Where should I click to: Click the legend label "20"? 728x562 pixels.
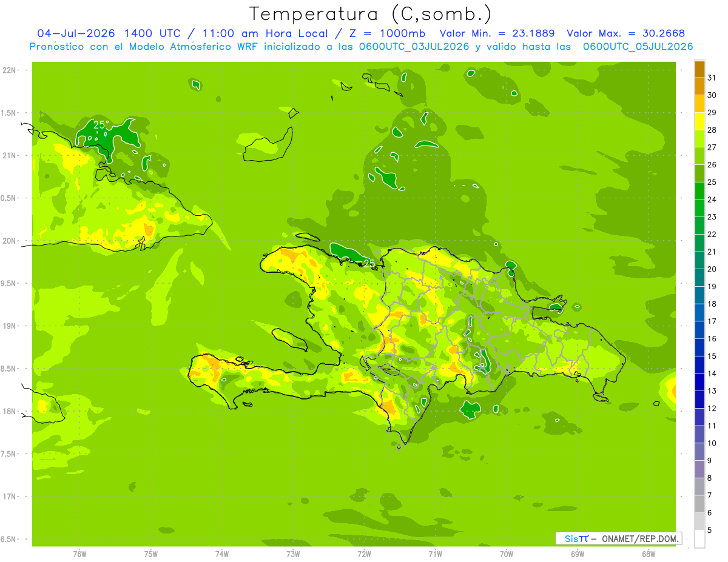pyautogui.click(x=712, y=269)
